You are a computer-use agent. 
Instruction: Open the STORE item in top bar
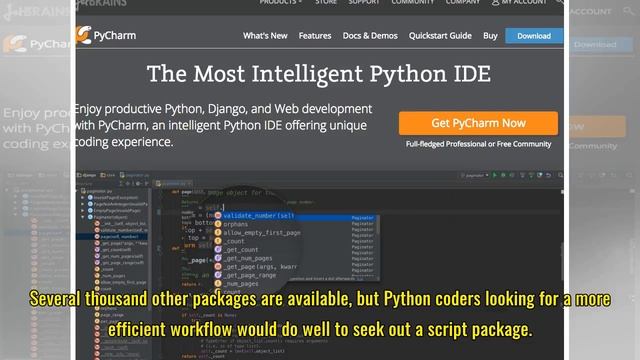click(326, 2)
